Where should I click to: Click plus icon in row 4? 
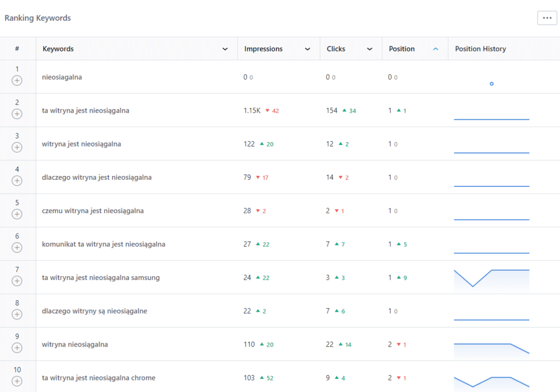[x=17, y=181]
